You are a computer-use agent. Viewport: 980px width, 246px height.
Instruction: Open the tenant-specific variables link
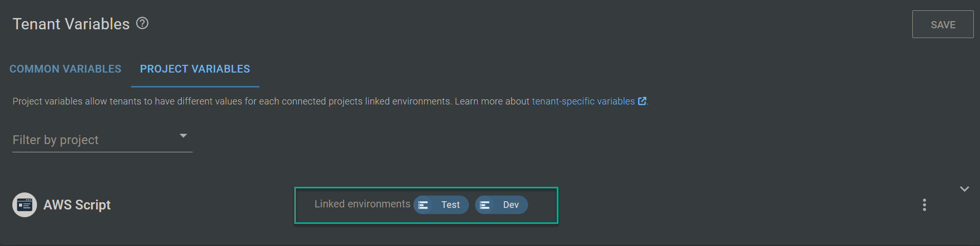583,101
